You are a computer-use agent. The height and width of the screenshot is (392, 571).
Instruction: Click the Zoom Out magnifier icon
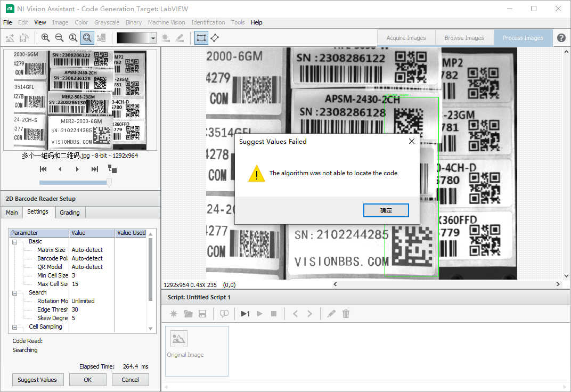[59, 38]
